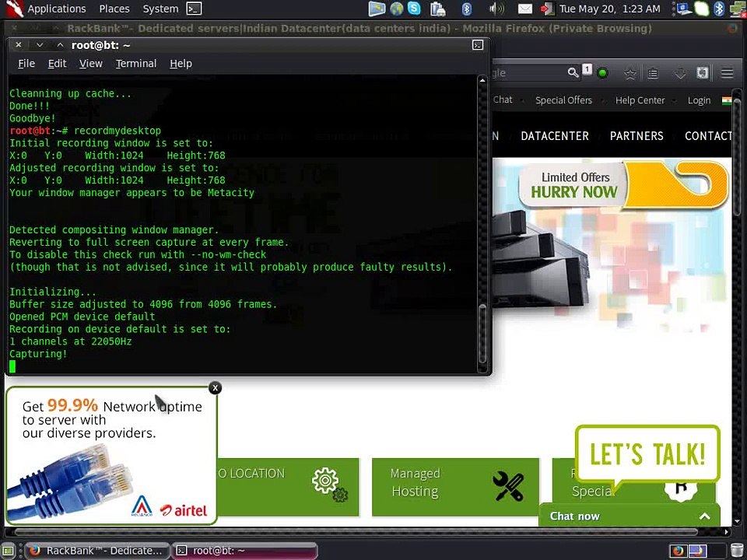This screenshot has width=747, height=560.
Task: Open Help Center link on webpage
Action: (x=640, y=100)
